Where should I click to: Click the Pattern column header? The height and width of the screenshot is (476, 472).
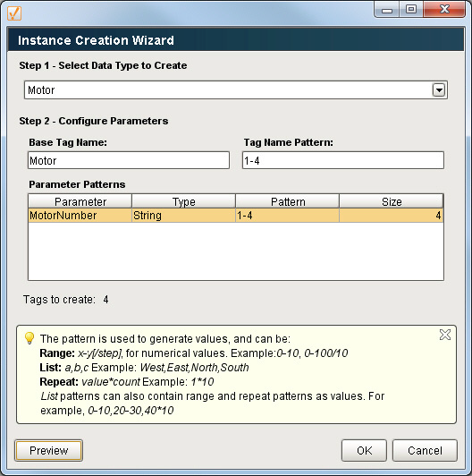[x=287, y=201]
